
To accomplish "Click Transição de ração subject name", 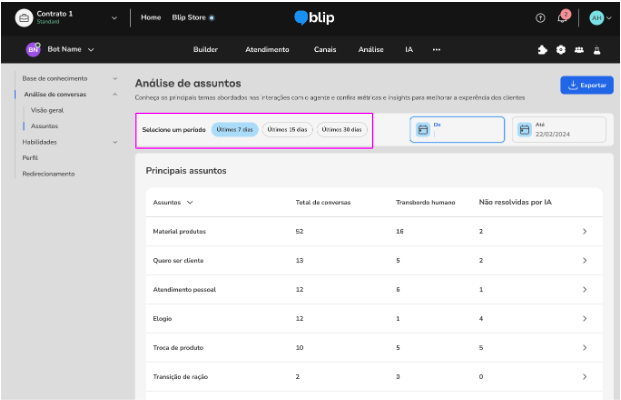I will pyautogui.click(x=180, y=377).
